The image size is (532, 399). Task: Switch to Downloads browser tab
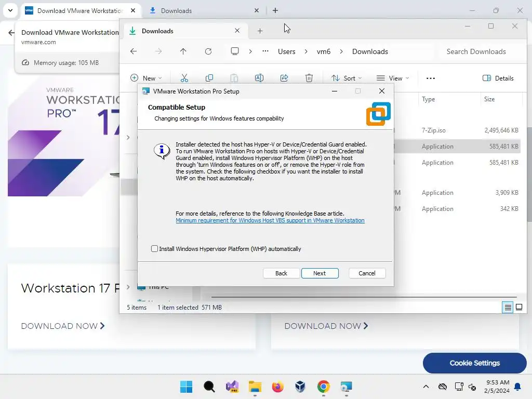coord(205,10)
